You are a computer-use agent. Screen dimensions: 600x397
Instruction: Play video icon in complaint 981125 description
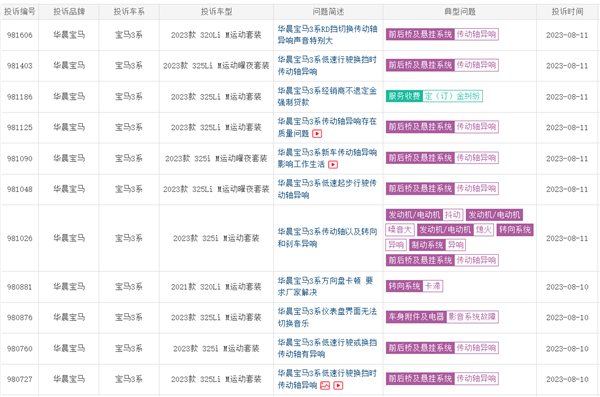point(317,134)
